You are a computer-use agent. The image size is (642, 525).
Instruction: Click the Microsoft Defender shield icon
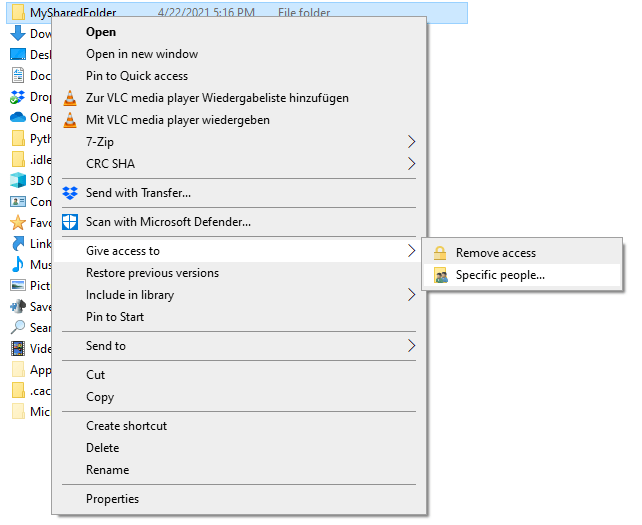70,222
